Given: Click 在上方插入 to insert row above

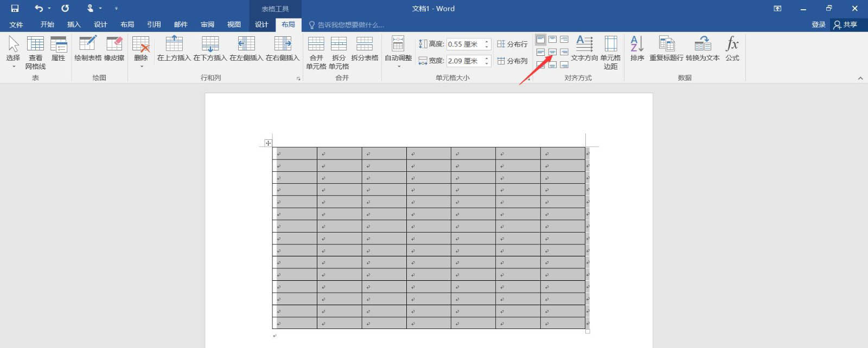Looking at the screenshot, I should 174,49.
